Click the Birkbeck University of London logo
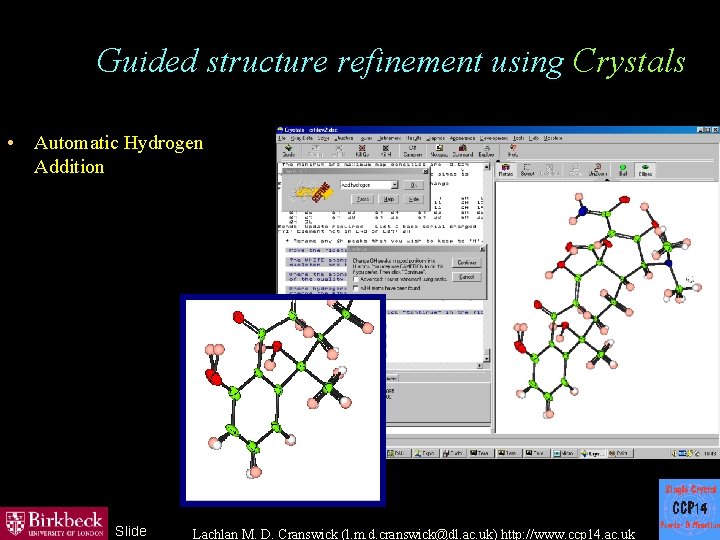The width and height of the screenshot is (720, 540). pyautogui.click(x=54, y=523)
